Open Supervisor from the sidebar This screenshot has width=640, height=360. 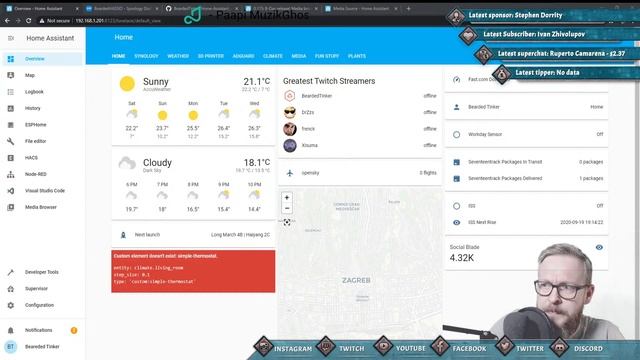pyautogui.click(x=42, y=289)
